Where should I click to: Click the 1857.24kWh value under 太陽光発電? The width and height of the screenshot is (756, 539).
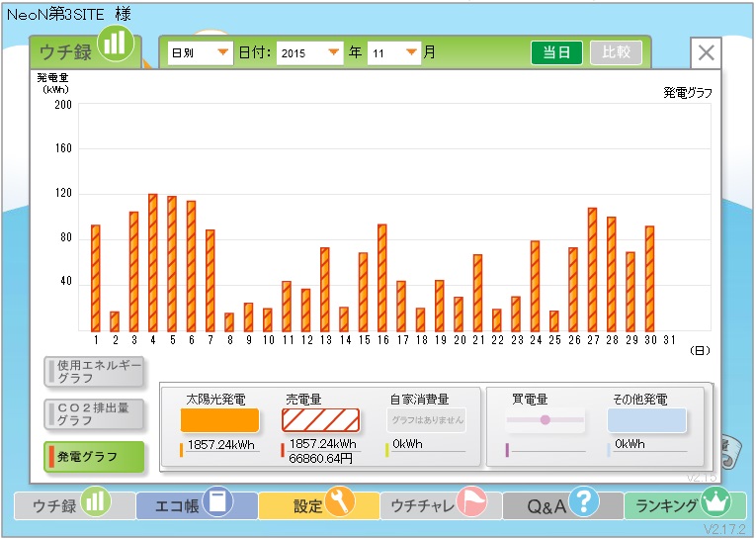pyautogui.click(x=220, y=445)
